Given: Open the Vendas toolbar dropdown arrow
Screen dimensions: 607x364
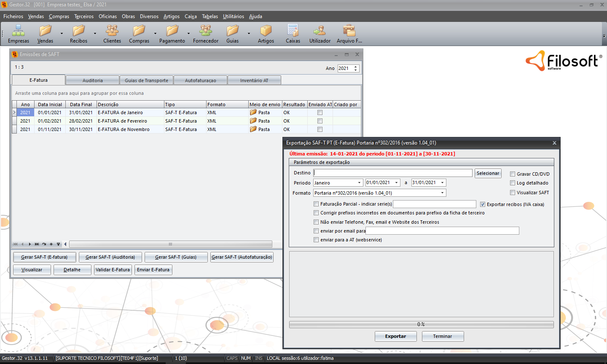Looking at the screenshot, I should 62,33.
